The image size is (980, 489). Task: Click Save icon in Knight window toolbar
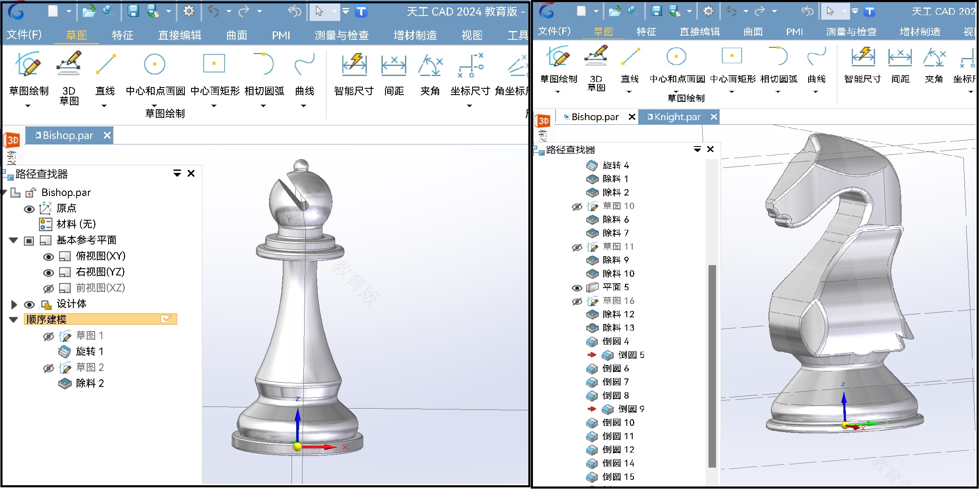pyautogui.click(x=657, y=11)
